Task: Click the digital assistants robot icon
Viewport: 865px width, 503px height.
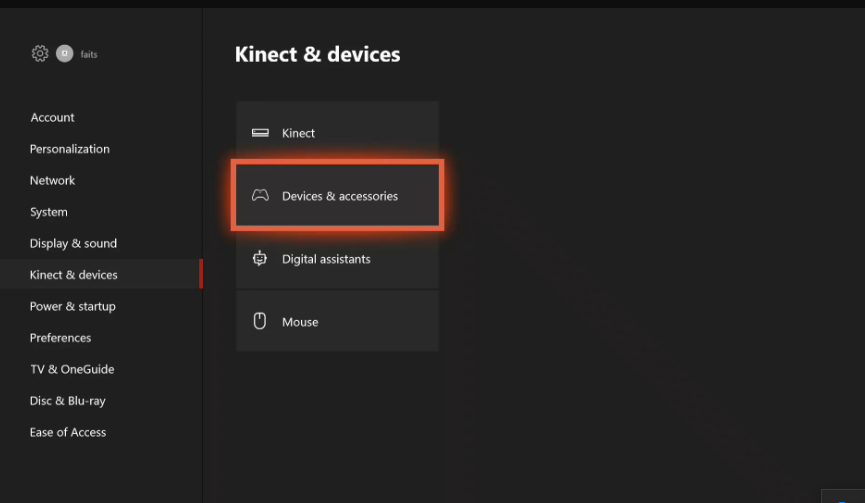Action: pyautogui.click(x=260, y=258)
